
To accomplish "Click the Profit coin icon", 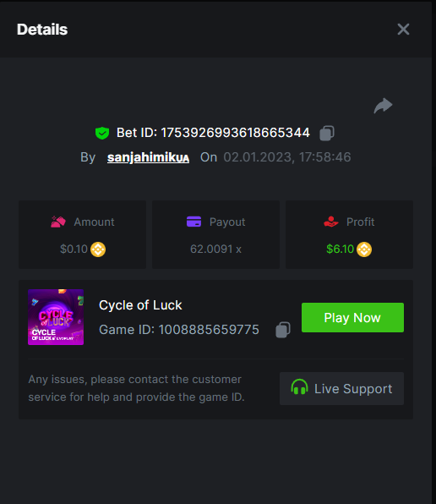I will click(364, 249).
